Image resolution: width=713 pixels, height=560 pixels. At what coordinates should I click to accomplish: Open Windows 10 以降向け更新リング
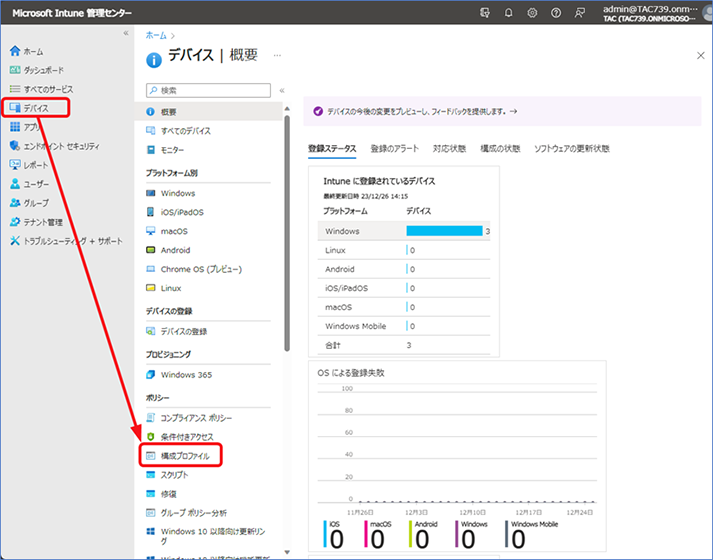tap(213, 536)
